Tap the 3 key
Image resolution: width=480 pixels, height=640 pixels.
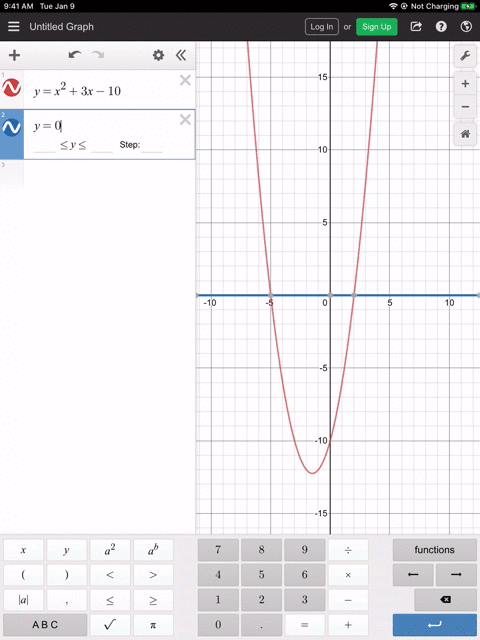(304, 600)
